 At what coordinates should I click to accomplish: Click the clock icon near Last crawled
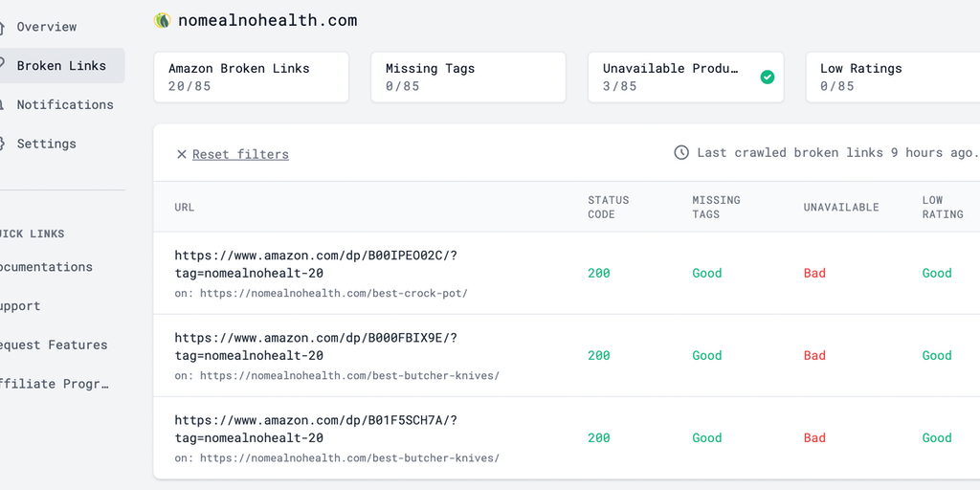tap(681, 152)
